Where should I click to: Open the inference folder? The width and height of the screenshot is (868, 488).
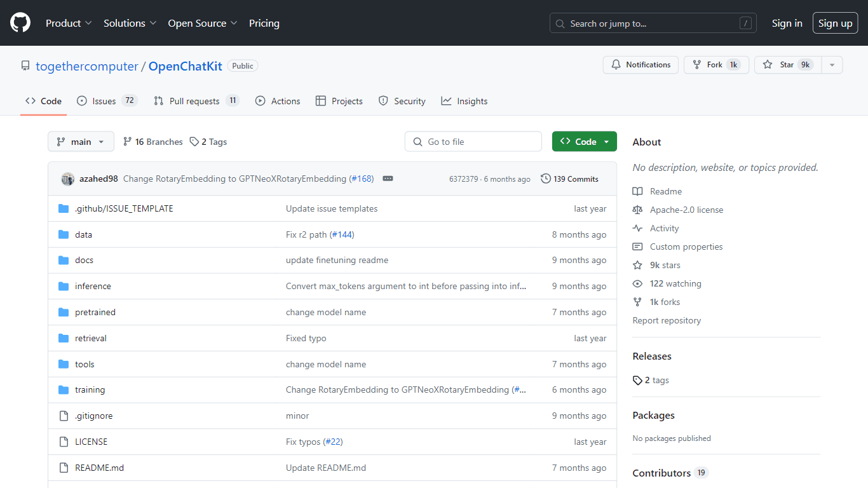coord(93,287)
